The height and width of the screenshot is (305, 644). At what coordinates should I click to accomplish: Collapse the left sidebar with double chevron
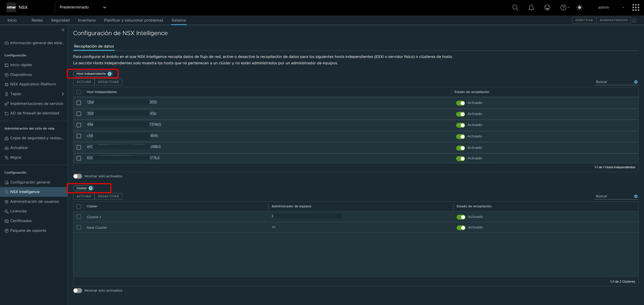[63, 30]
